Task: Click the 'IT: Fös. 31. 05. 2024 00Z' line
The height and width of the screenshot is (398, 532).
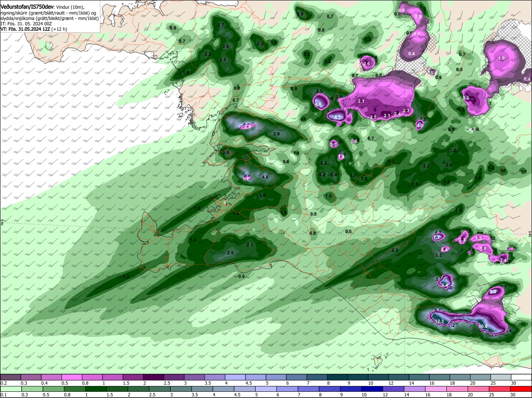Action: [26, 24]
